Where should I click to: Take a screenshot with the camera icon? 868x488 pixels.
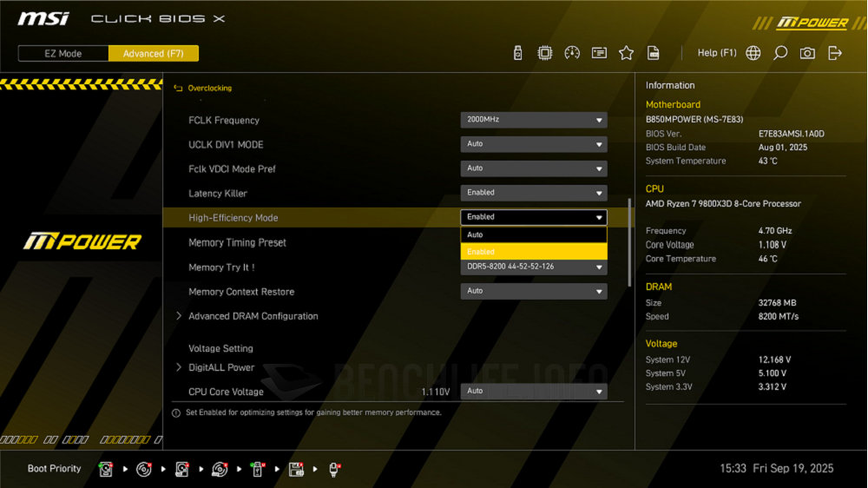[x=807, y=53]
